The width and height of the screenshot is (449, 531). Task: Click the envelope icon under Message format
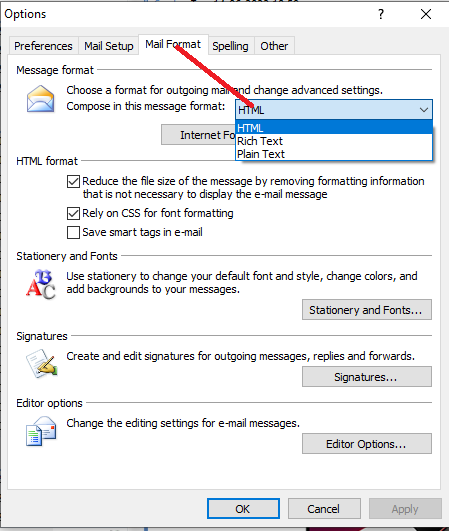pos(40,99)
